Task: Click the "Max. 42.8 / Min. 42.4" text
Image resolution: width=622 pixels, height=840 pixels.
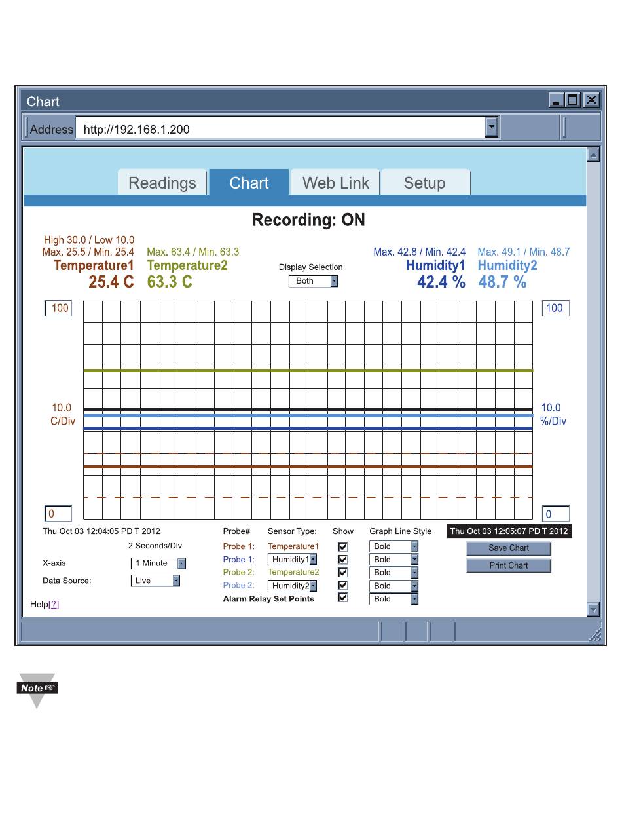Action: point(420,252)
